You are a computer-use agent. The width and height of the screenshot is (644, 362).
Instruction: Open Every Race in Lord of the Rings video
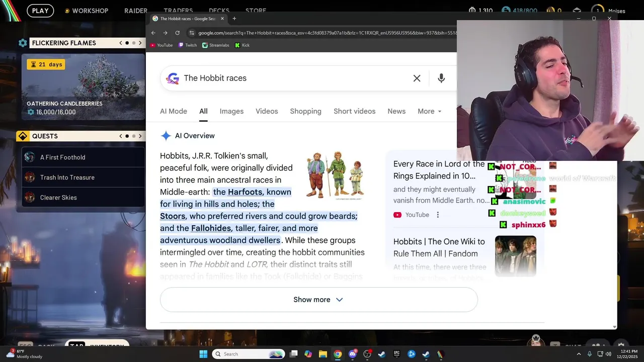(439, 170)
